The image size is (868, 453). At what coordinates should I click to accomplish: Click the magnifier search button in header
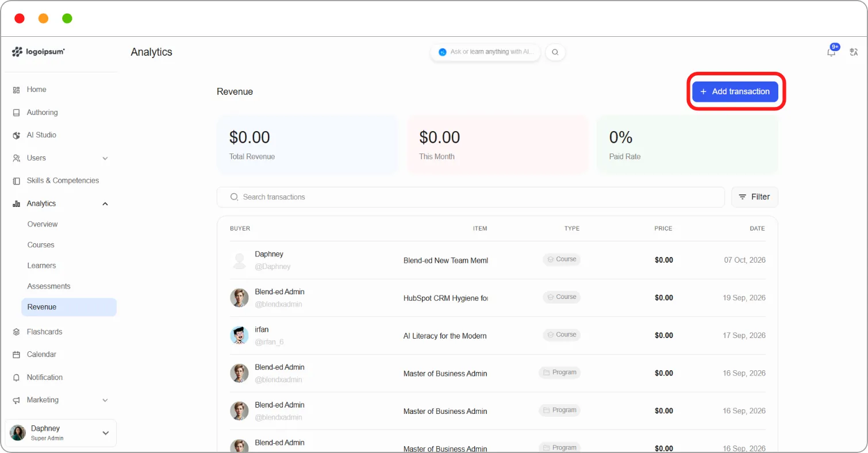point(555,52)
